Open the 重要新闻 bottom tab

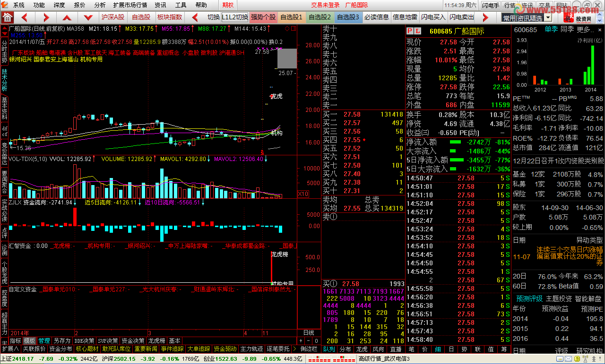(x=146, y=349)
